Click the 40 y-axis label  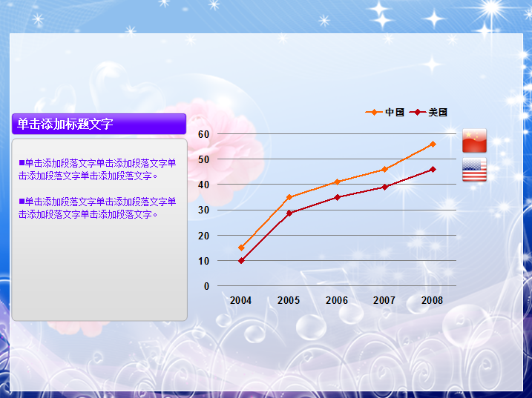[203, 185]
